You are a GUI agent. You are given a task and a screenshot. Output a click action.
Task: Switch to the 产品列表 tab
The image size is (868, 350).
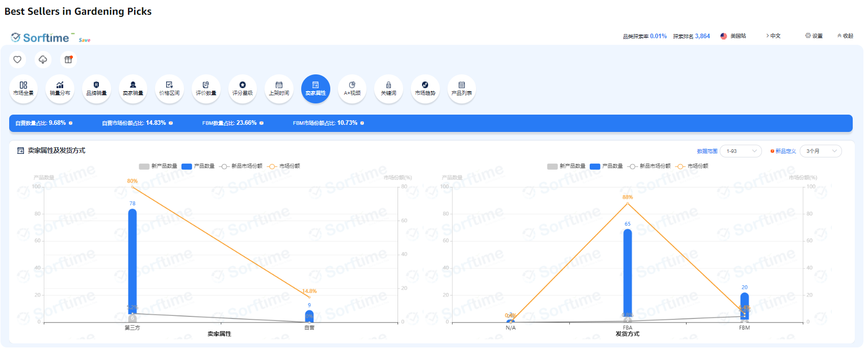click(461, 89)
